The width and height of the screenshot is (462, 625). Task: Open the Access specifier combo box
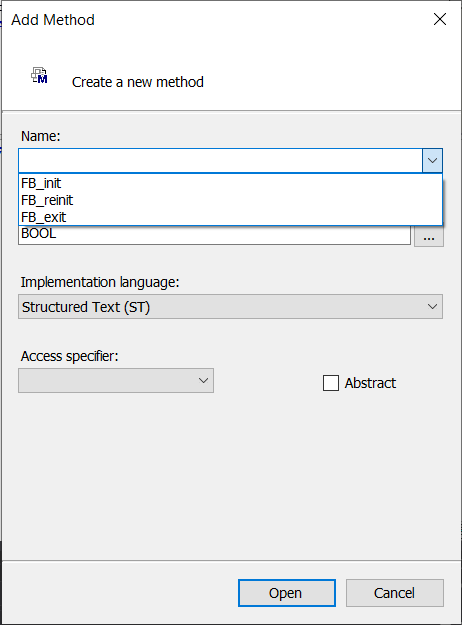pos(116,381)
